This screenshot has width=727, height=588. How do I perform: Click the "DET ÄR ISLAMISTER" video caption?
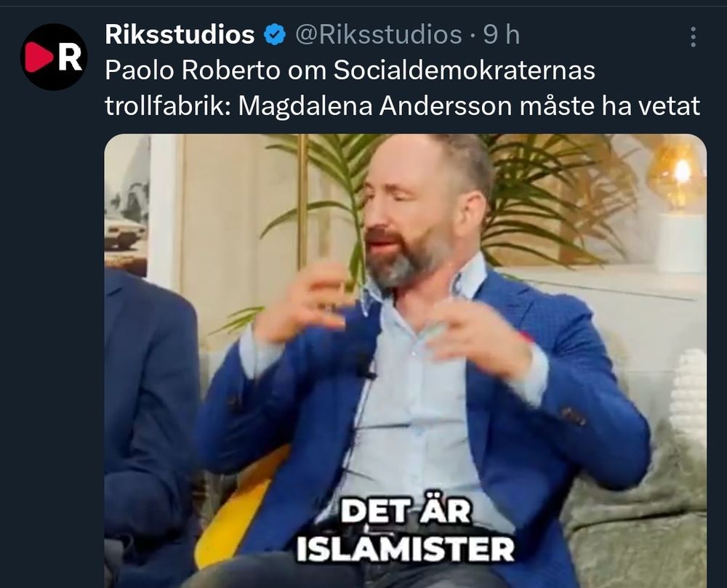pyautogui.click(x=405, y=530)
